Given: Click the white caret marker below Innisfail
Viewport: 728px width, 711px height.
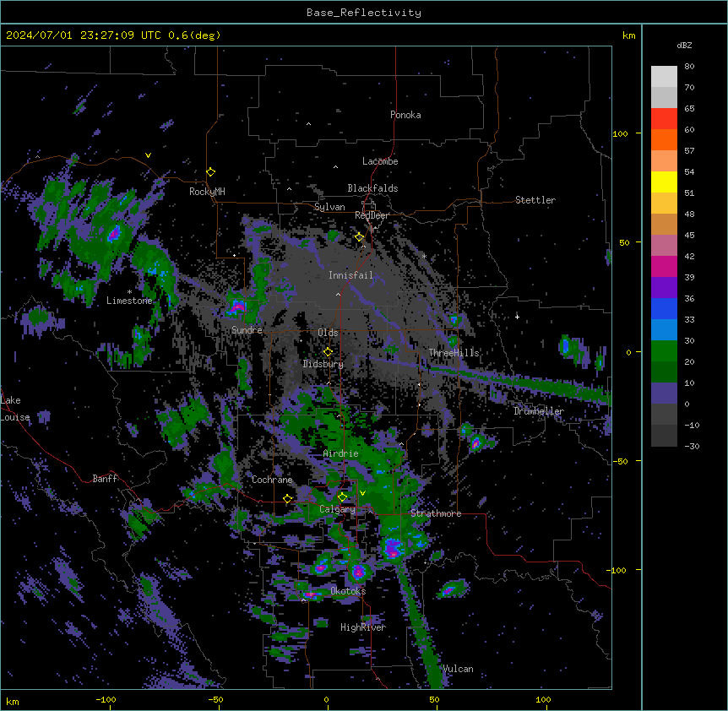Looking at the screenshot, I should click(x=338, y=294).
